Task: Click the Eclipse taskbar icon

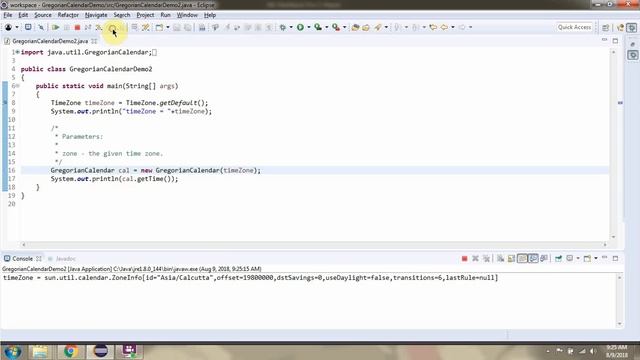Action: point(100,351)
